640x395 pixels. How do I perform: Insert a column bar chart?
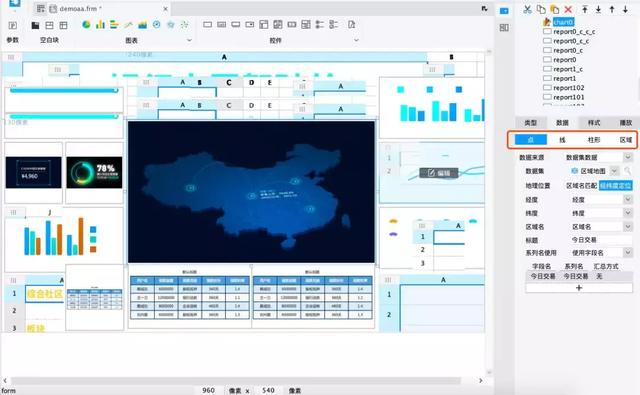[x=100, y=24]
